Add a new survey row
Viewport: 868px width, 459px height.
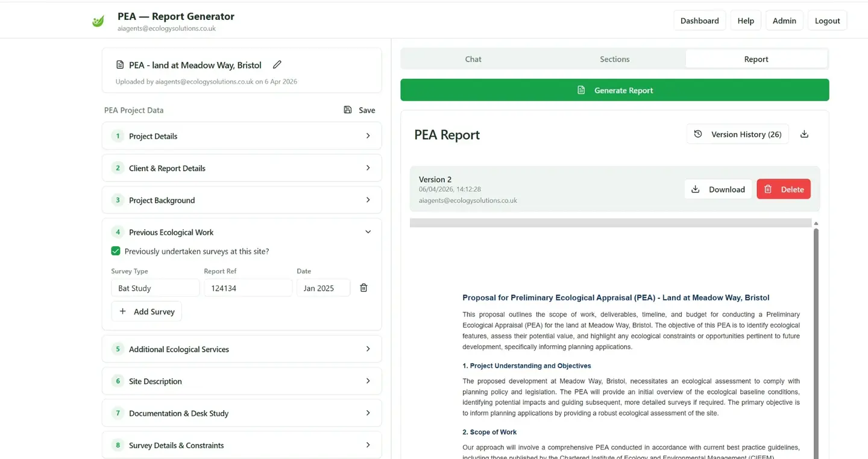pos(146,311)
